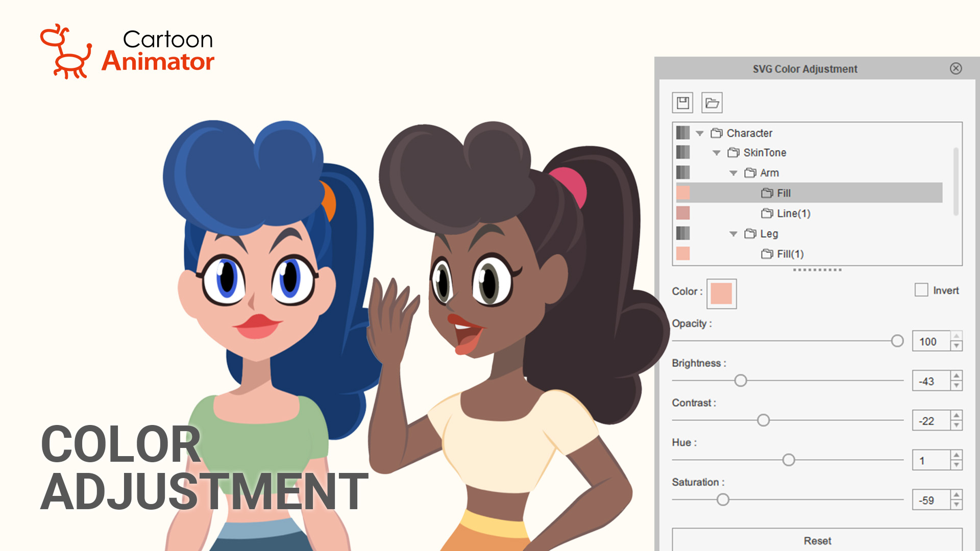The image size is (980, 551).
Task: Collapse the Arm tree group
Action: pyautogui.click(x=733, y=173)
